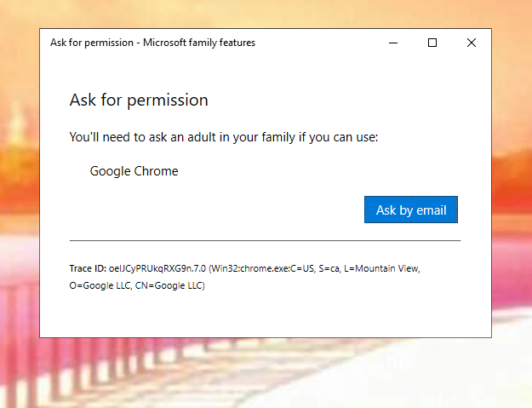Click the Trace ID details text
The width and height of the screenshot is (532, 408).
point(244,277)
